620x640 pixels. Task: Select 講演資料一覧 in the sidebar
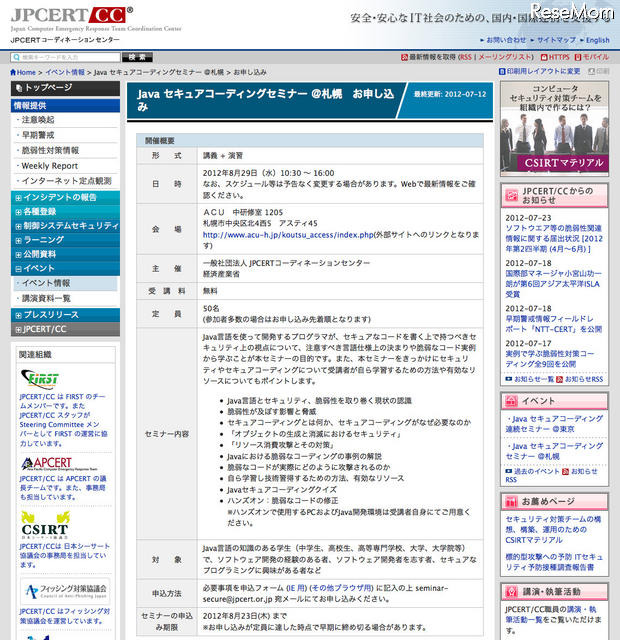click(46, 298)
